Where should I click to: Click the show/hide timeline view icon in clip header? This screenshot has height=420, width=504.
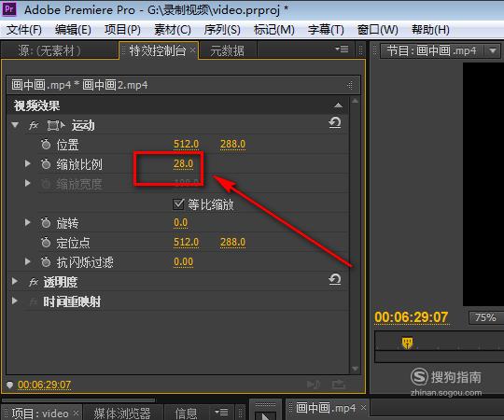(x=350, y=85)
